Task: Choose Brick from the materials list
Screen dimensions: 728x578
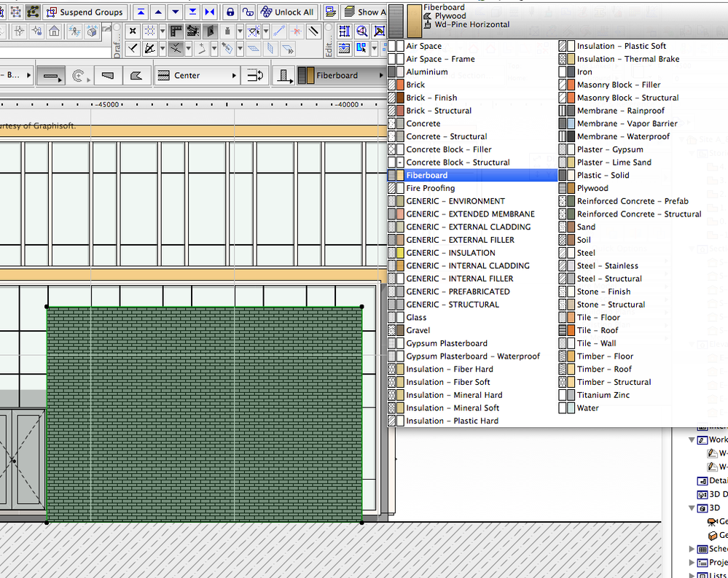Action: tap(415, 85)
